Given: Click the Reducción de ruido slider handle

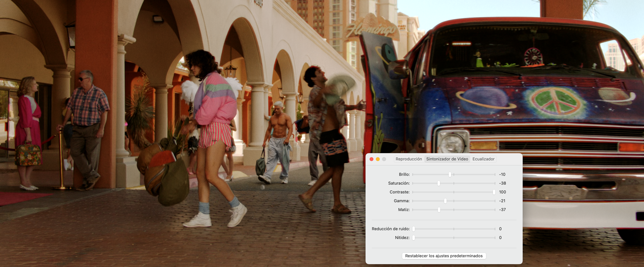Looking at the screenshot, I should coord(414,229).
